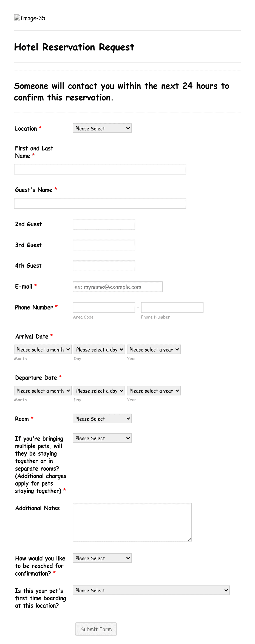Click the First and Last Name field
Image resolution: width=255 pixels, height=644 pixels.
click(x=100, y=169)
